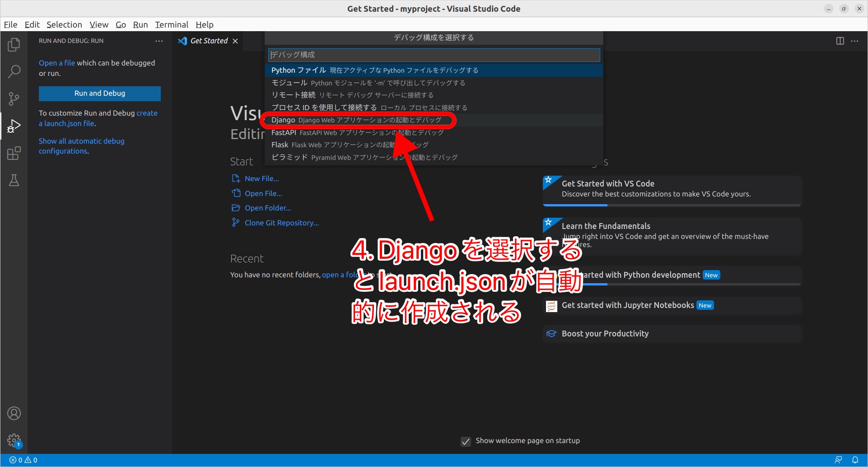
Task: Open the Run menu
Action: 140,24
